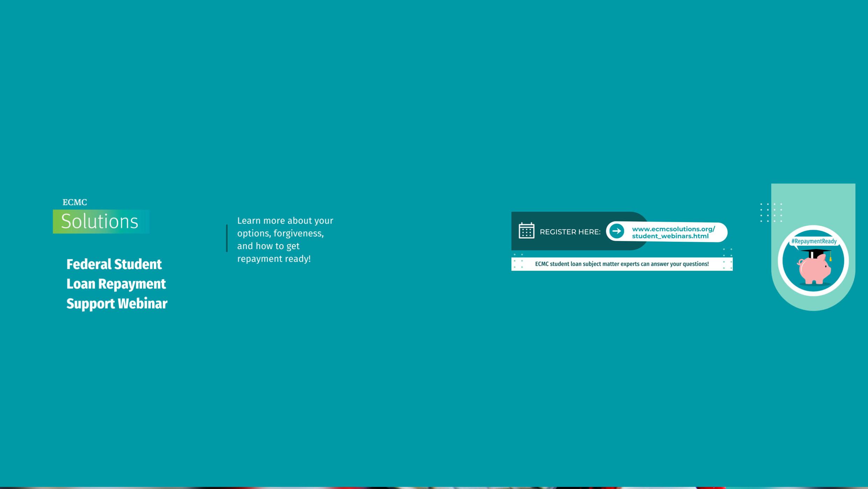This screenshot has width=868, height=489.
Task: Click the repayment ready! text line
Action: 274,259
